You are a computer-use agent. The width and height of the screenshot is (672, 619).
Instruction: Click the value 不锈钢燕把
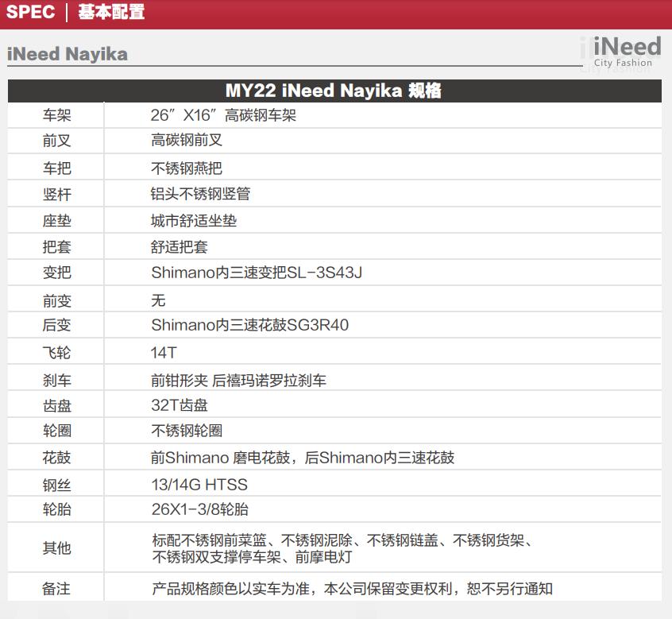[187, 168]
